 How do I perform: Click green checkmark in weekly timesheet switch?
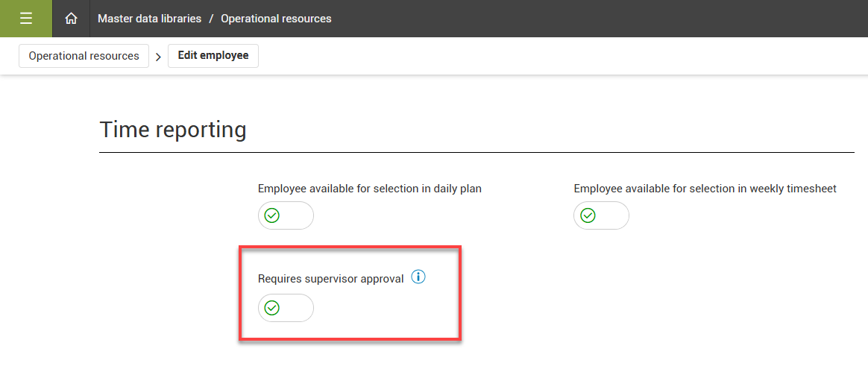pos(588,215)
